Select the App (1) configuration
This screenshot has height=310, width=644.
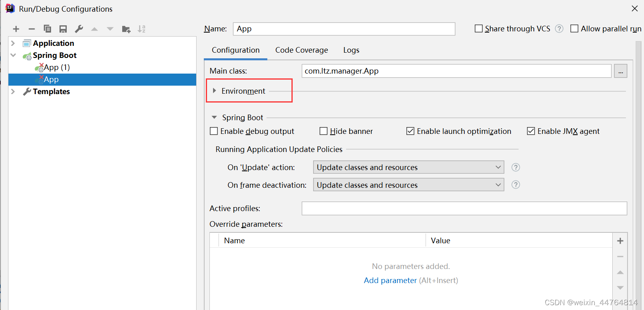click(x=57, y=67)
